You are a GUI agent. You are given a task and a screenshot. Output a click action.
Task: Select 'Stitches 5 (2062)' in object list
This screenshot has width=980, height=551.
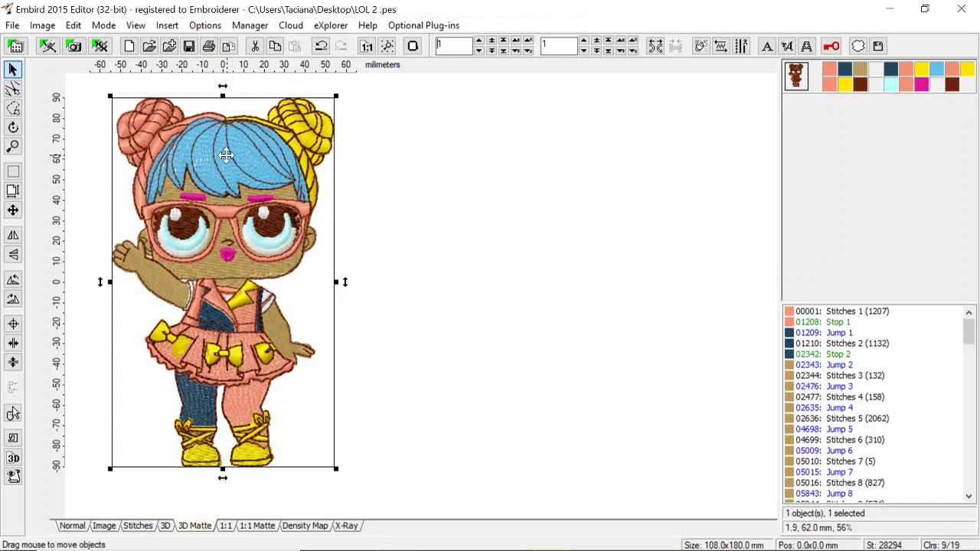point(842,419)
